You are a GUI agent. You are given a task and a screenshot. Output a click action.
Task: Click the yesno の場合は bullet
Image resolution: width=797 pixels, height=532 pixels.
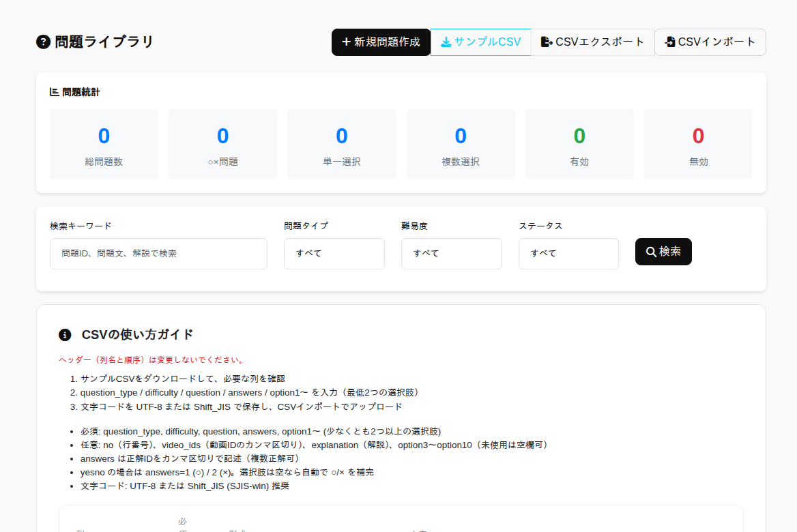pyautogui.click(x=227, y=472)
